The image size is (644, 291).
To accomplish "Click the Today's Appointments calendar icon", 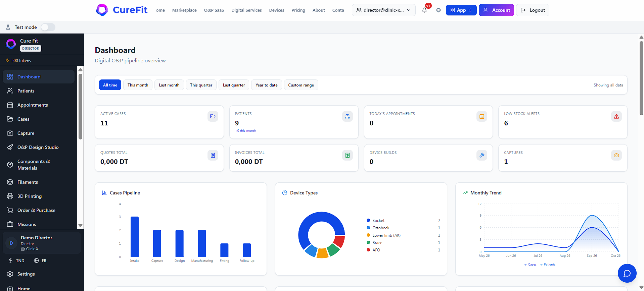I will [x=482, y=116].
